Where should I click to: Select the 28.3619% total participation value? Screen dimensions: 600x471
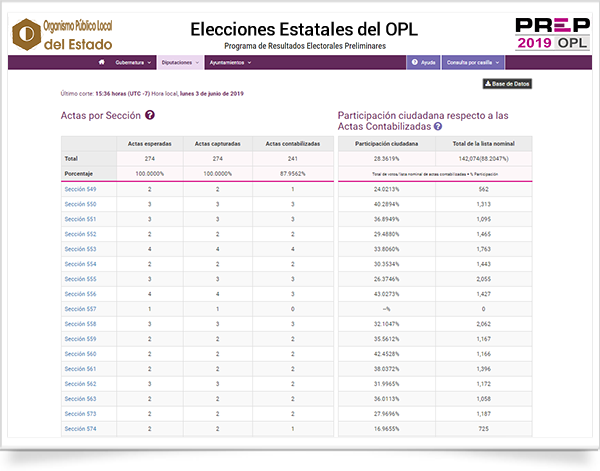coord(386,158)
